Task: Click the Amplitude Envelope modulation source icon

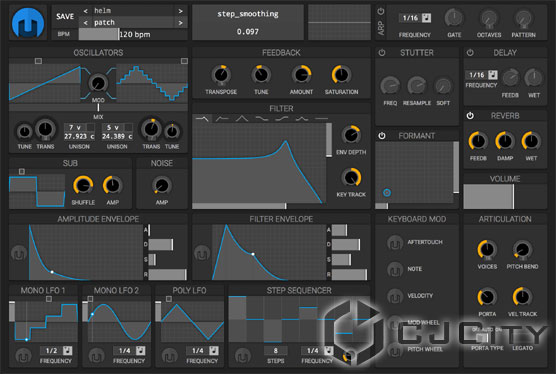Action: pos(19,253)
